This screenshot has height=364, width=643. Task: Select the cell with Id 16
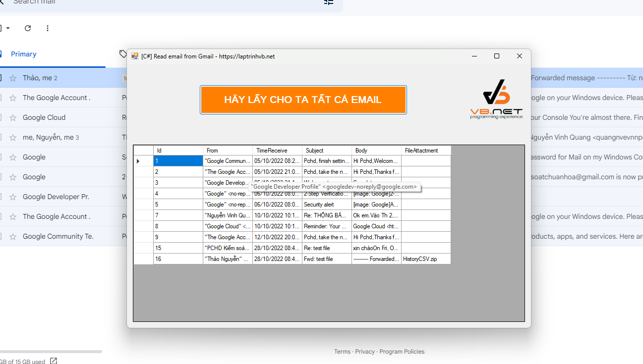(x=178, y=259)
